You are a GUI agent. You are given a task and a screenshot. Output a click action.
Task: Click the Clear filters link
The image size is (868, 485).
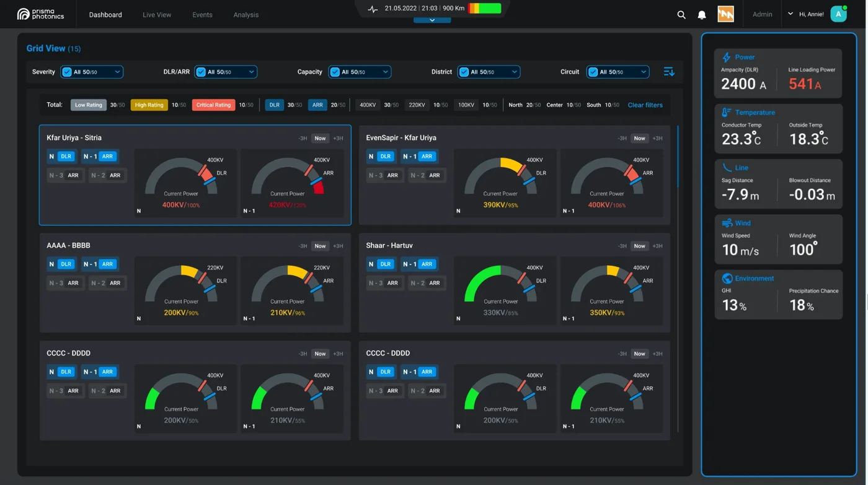(x=645, y=105)
